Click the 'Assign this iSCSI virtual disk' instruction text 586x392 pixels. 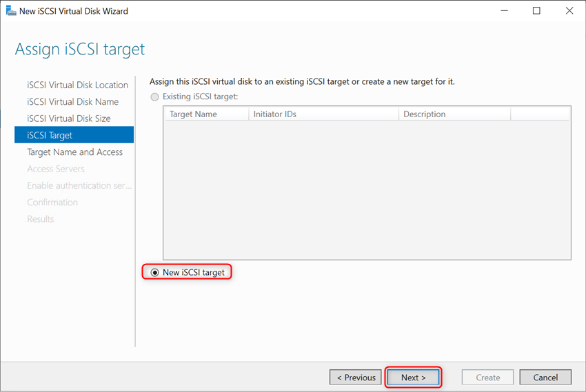pyautogui.click(x=302, y=81)
